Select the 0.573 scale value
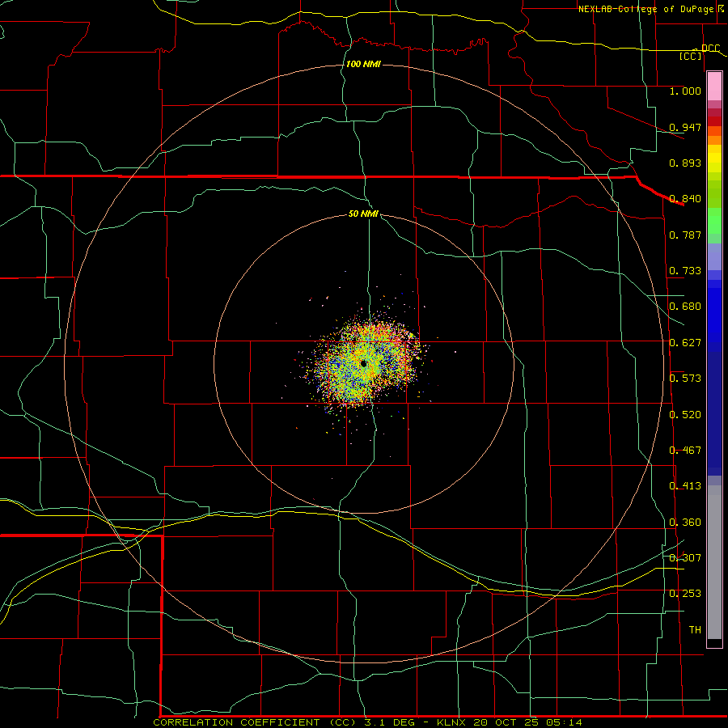728x728 pixels. (685, 379)
